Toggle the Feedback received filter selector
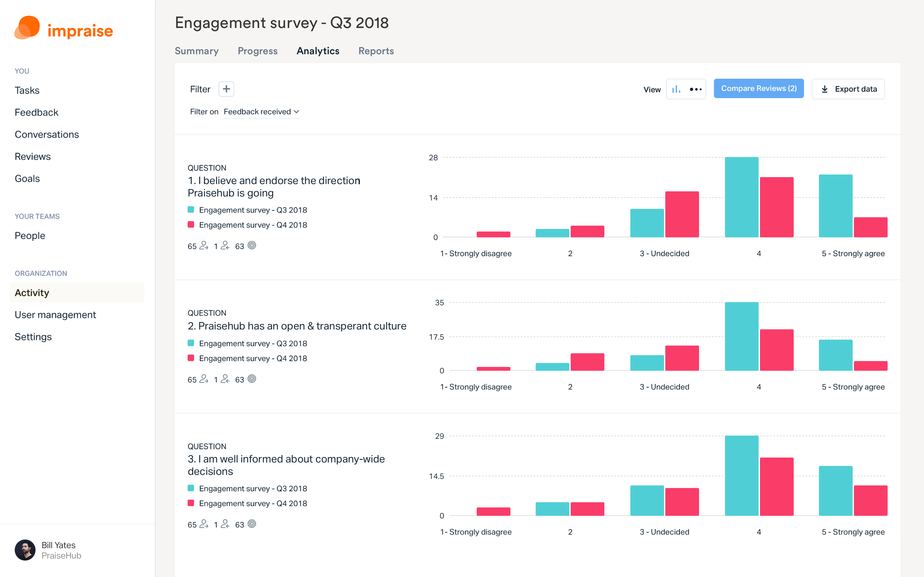This screenshot has width=924, height=577. tap(259, 112)
